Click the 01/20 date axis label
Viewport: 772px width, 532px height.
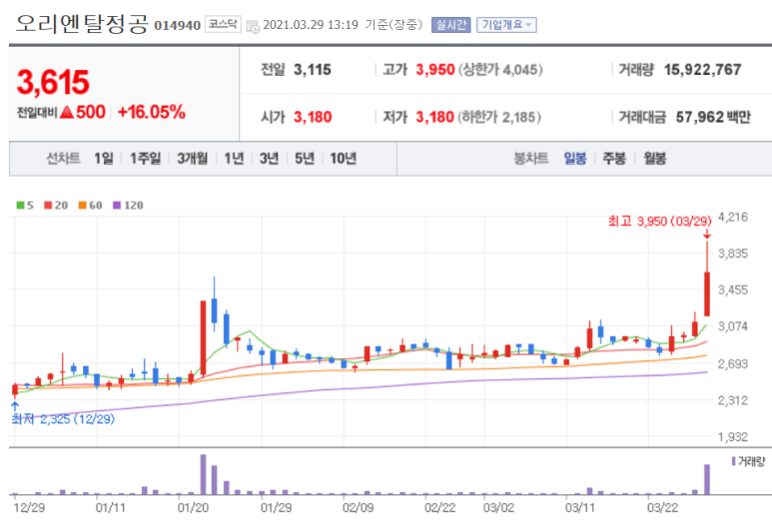pyautogui.click(x=193, y=508)
